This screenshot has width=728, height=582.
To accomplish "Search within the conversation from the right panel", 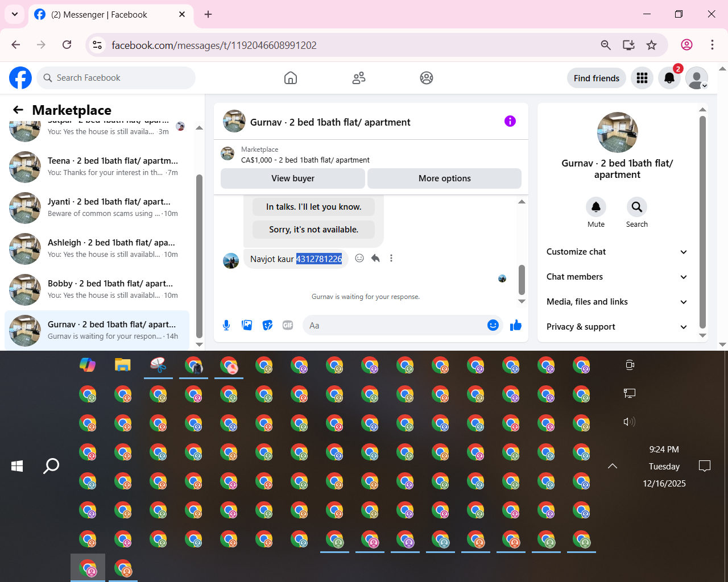I will [x=637, y=207].
